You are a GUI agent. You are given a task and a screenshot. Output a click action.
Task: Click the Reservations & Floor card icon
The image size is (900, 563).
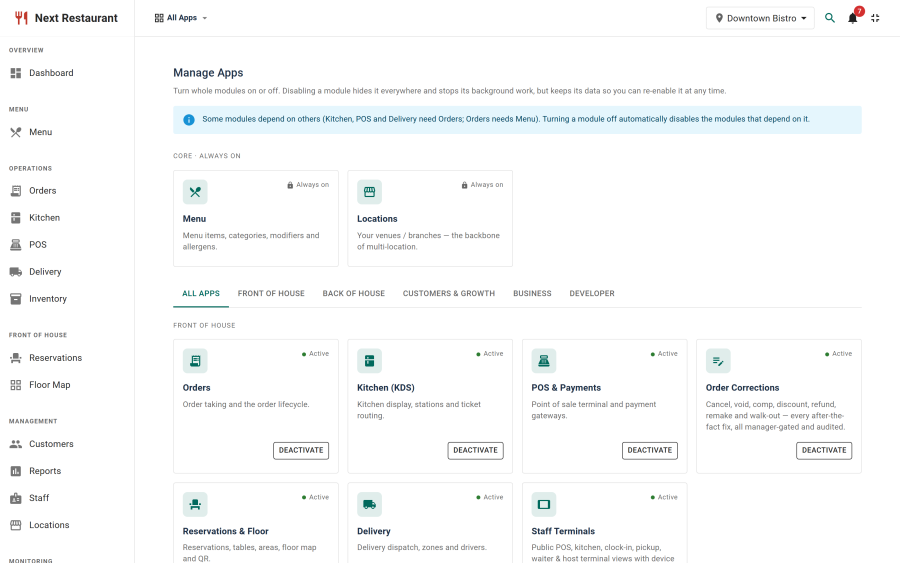(x=195, y=504)
